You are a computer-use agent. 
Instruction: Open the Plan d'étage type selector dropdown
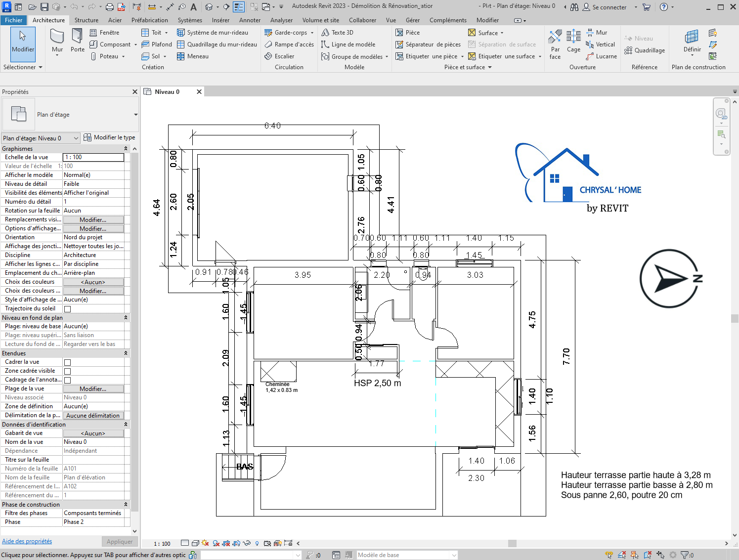tap(135, 115)
